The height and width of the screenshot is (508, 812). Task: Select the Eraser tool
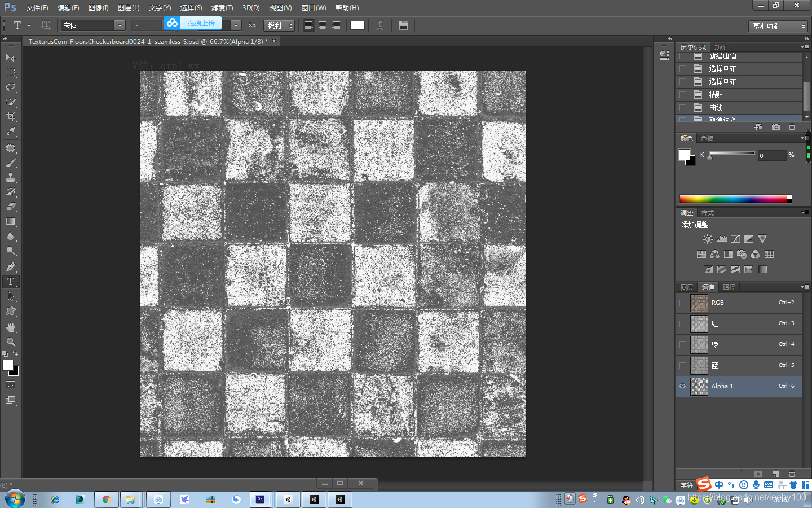point(11,207)
